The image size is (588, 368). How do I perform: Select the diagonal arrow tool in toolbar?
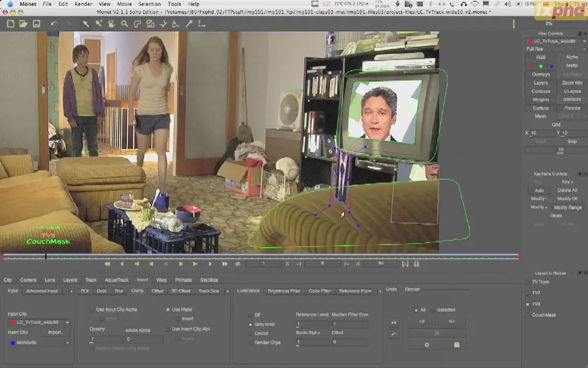[x=189, y=24]
